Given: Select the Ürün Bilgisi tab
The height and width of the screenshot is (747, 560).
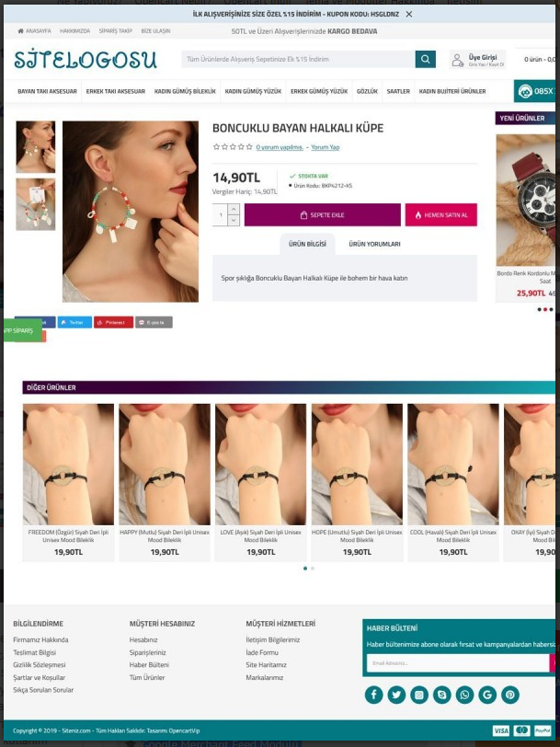Looking at the screenshot, I should click(307, 244).
